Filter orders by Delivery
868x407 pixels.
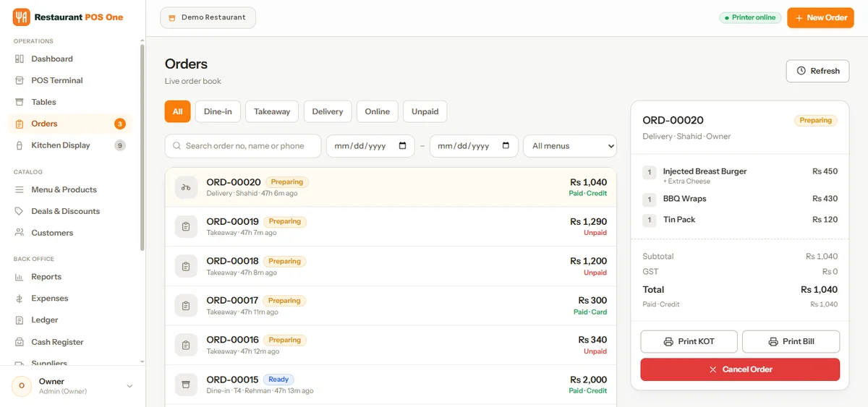[x=328, y=111]
